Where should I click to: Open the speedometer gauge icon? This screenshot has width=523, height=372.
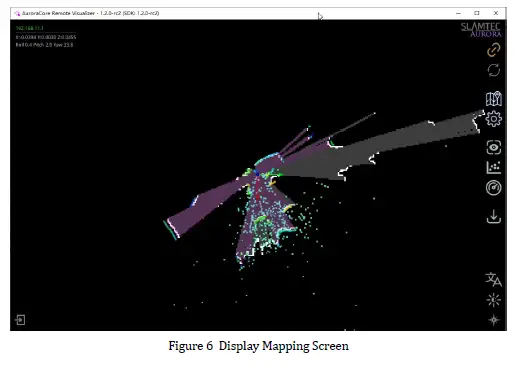[x=494, y=188]
